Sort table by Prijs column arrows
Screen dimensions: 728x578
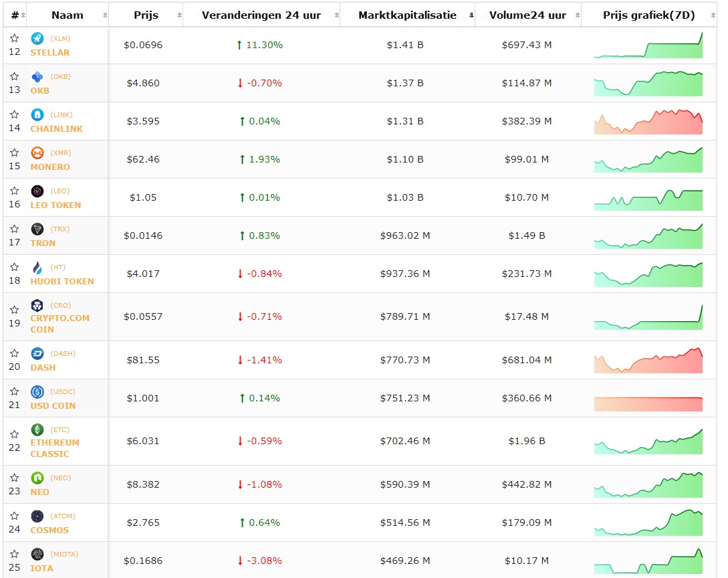click(178, 15)
